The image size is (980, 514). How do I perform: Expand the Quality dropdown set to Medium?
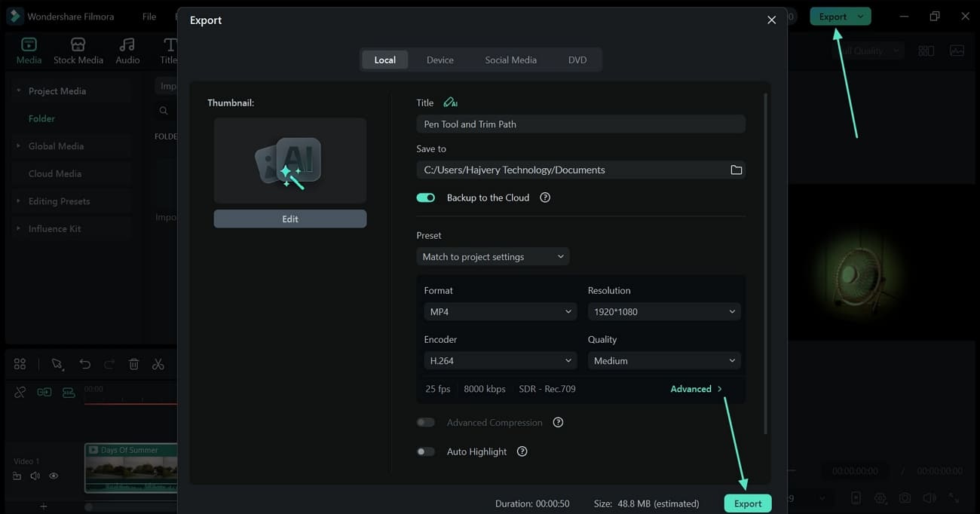[663, 361]
